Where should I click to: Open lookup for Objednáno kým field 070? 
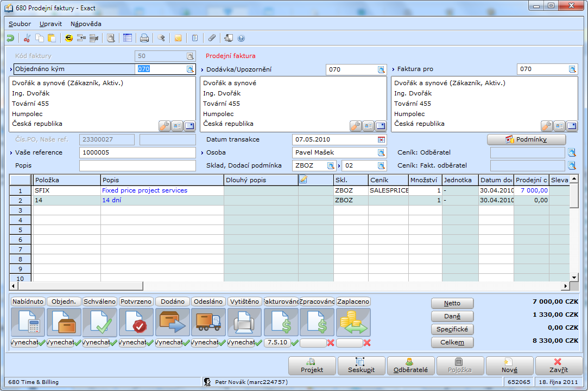click(190, 69)
